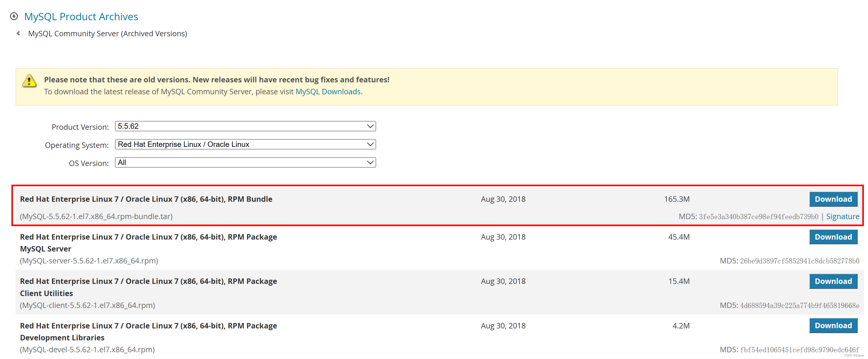Click the Aug 30, 2018 date in the RPM Bundle row
This screenshot has width=868, height=359.
coord(503,199)
